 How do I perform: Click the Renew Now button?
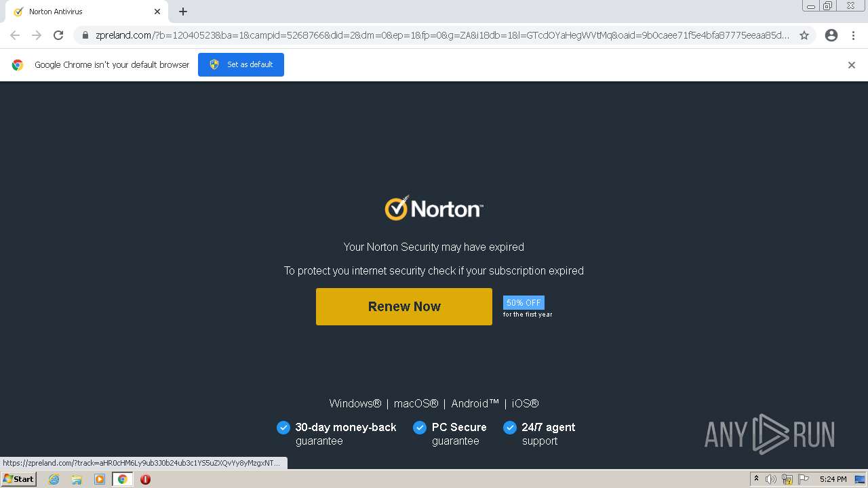(x=404, y=306)
